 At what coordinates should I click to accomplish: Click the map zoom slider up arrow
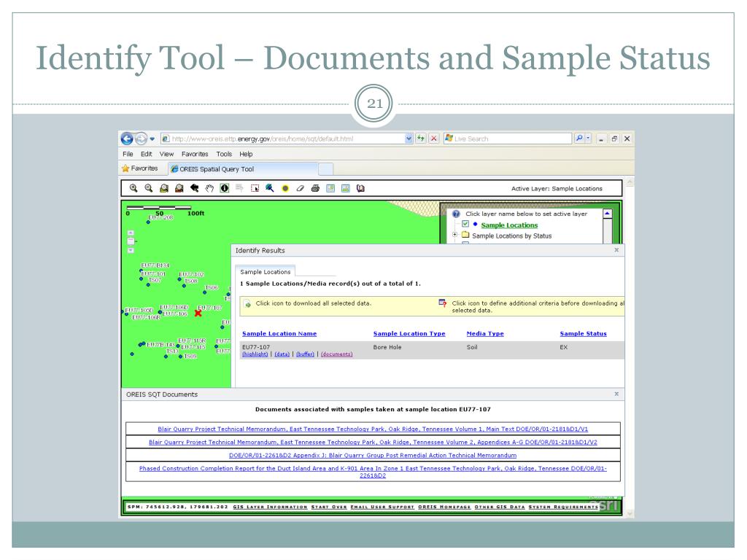click(x=131, y=233)
